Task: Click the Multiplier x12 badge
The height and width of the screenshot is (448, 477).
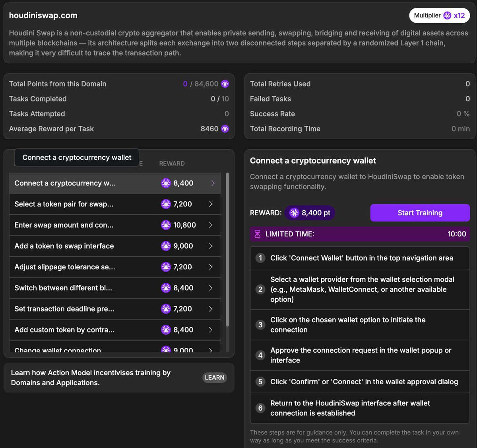Action: (x=440, y=16)
